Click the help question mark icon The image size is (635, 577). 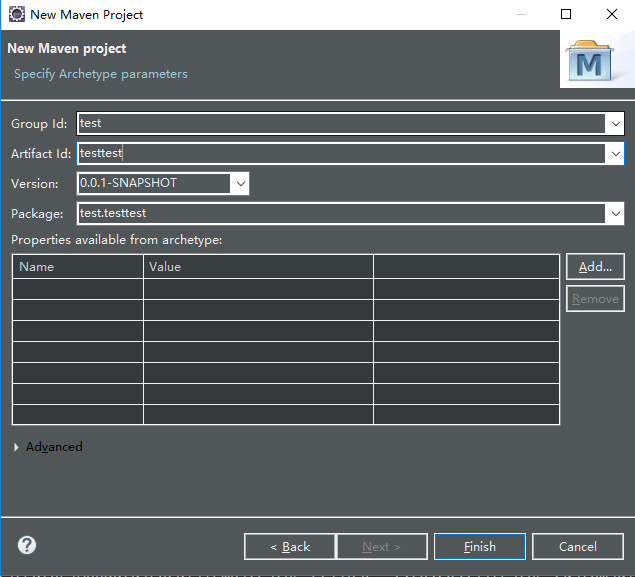click(27, 545)
